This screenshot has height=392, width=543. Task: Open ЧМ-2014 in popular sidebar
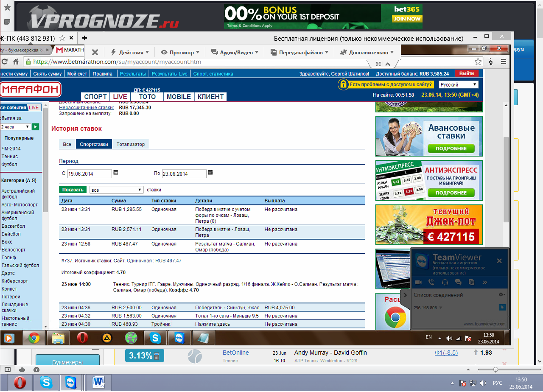(11, 148)
